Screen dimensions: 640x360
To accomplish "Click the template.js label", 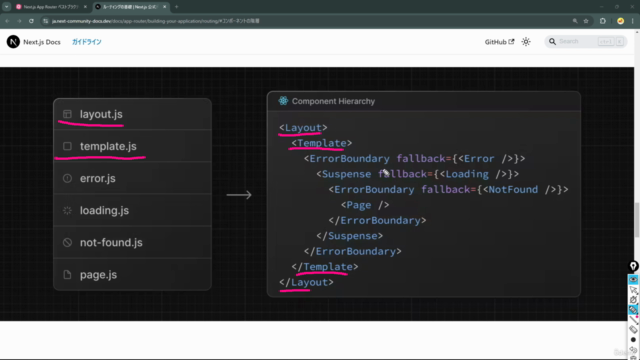I will point(108,146).
